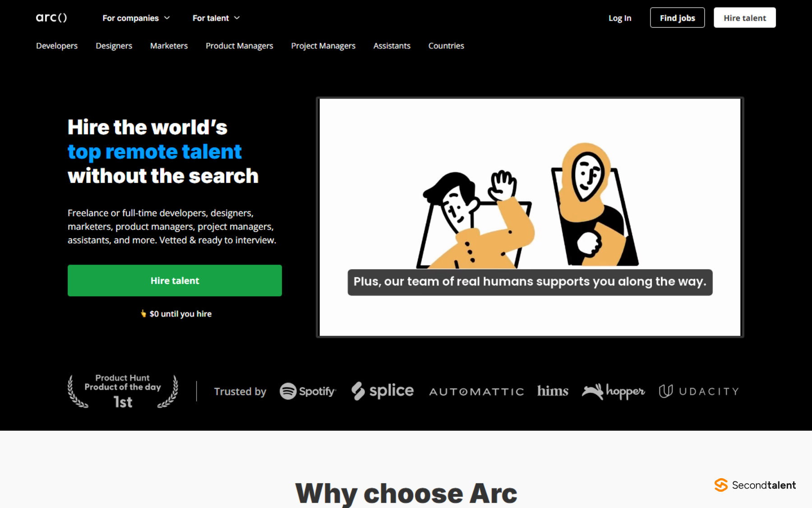This screenshot has width=812, height=508.
Task: Open the Designers category
Action: 114,46
